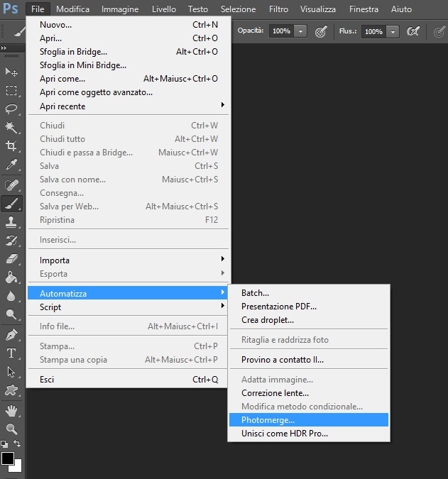
Task: Select the Custom Shape tool
Action: [11, 390]
